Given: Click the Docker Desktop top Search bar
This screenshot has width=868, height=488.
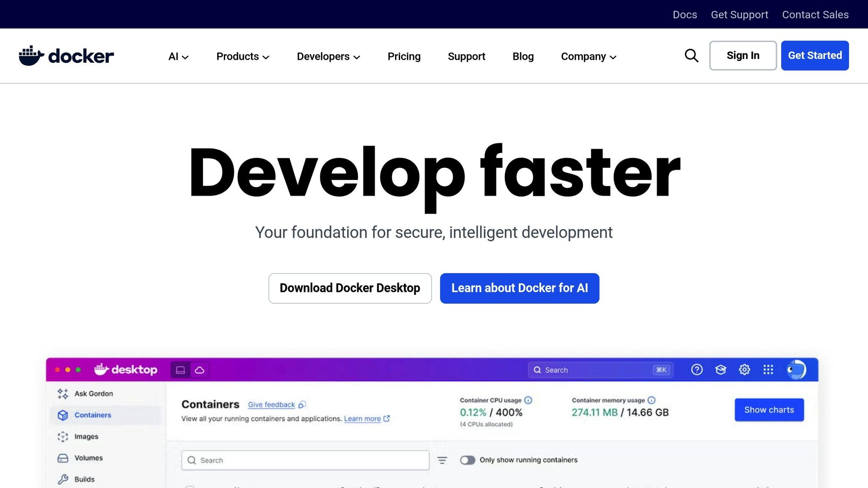Looking at the screenshot, I should click(601, 370).
